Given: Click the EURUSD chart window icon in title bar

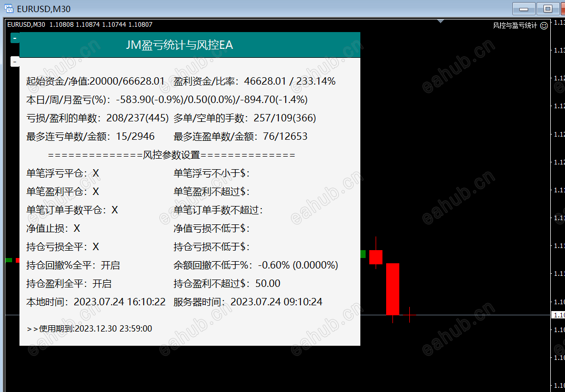Looking at the screenshot, I should (x=8, y=8).
